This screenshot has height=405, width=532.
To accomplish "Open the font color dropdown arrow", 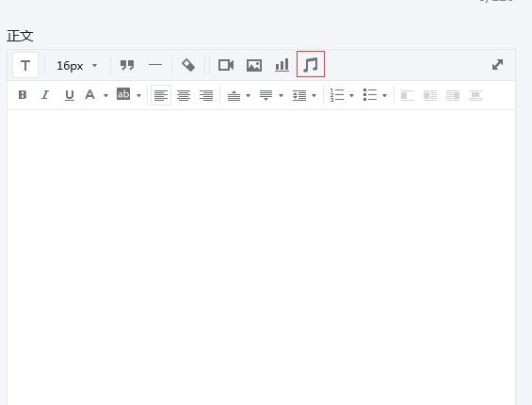I will (x=105, y=96).
